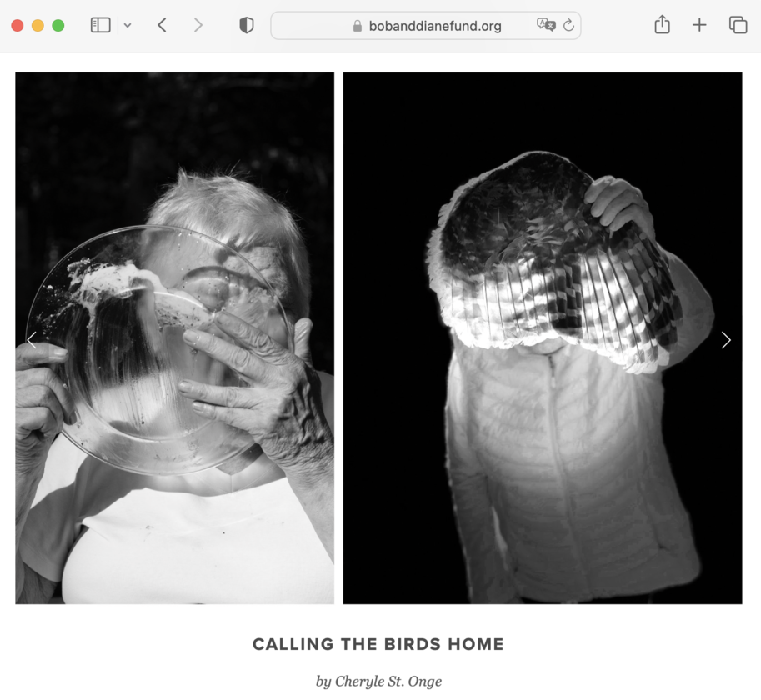The height and width of the screenshot is (700, 761).
Task: Click the bobanddianefund.org address bar
Action: [426, 26]
